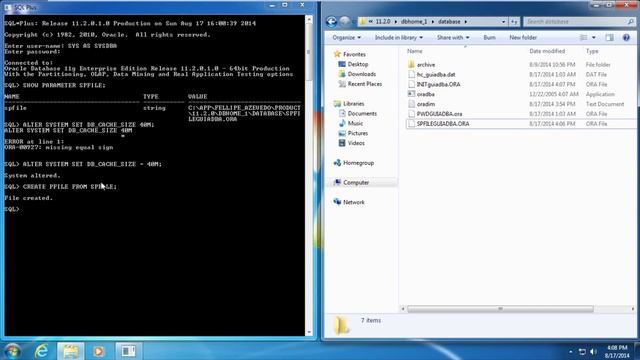Select the archive folder icon

point(411,64)
